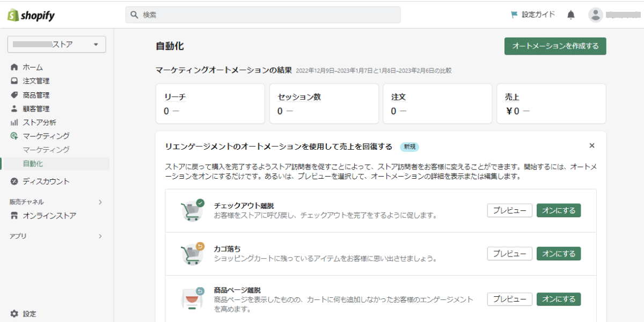644x322 pixels.
Task: Click the チェックアウト離脱 cart icon
Action: [192, 210]
